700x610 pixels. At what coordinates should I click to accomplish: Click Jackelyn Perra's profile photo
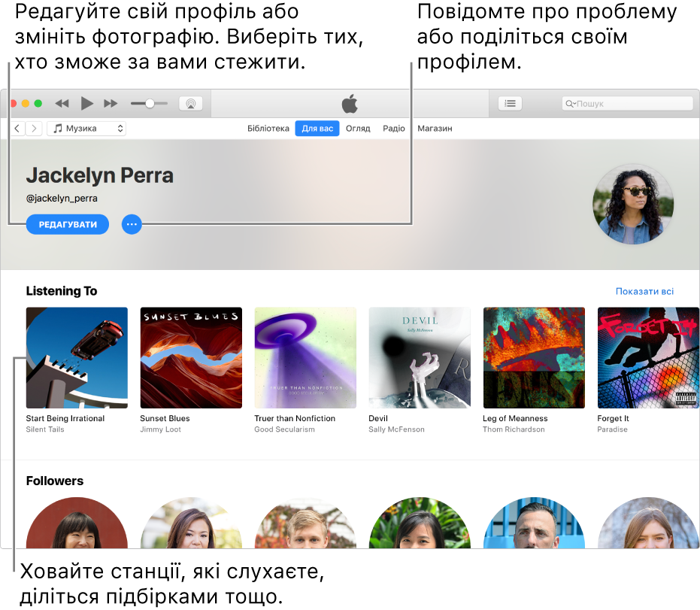click(633, 204)
